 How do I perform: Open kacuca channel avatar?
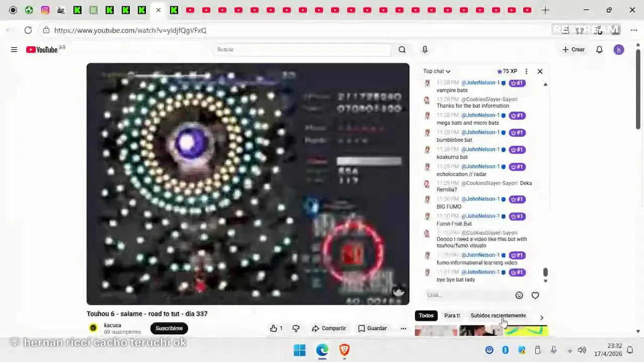click(93, 328)
